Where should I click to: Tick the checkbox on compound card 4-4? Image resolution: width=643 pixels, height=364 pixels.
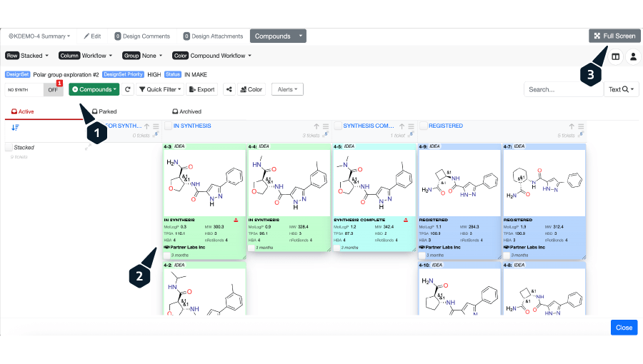[251, 248]
